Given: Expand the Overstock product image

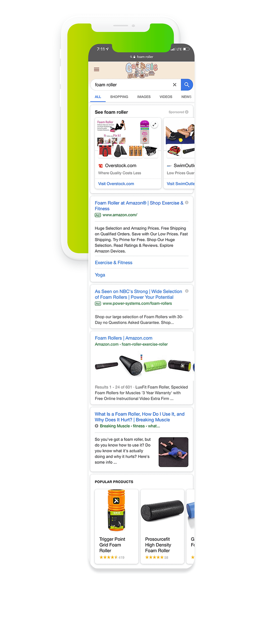Looking at the screenshot, I should click(154, 124).
